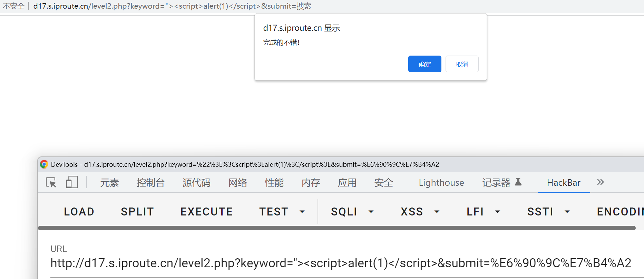Select the inspect element picker icon
Viewport: 644px width, 279px height.
click(51, 182)
